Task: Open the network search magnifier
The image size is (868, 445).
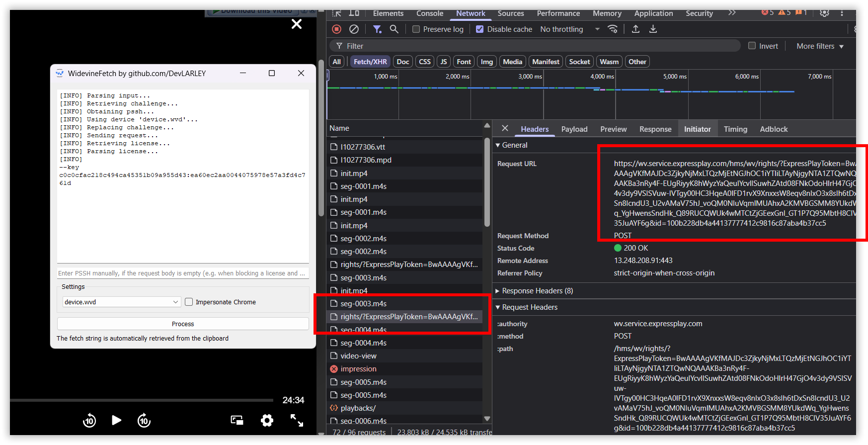Action: pyautogui.click(x=394, y=29)
